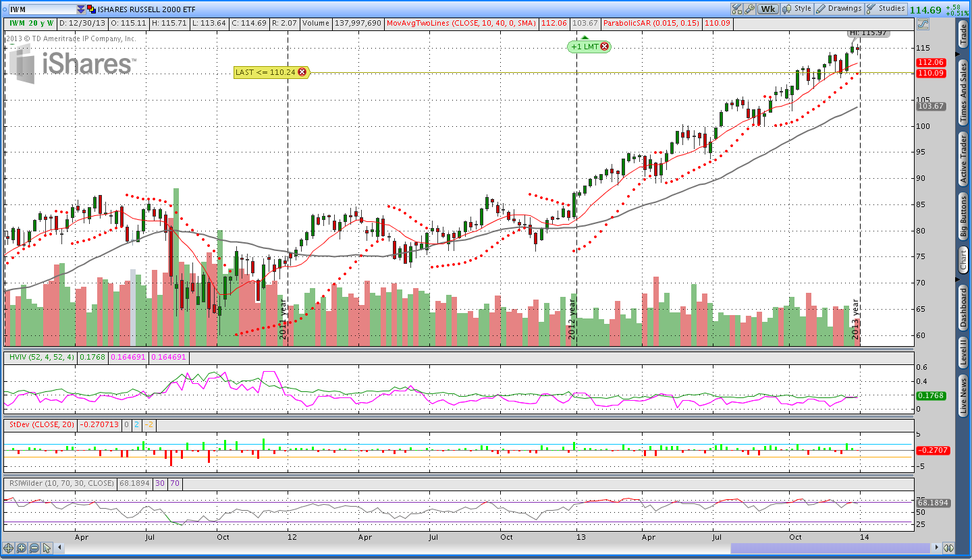This screenshot has width=972, height=560.
Task: Click the 68.1894 RSI axis tag
Action: tap(933, 503)
